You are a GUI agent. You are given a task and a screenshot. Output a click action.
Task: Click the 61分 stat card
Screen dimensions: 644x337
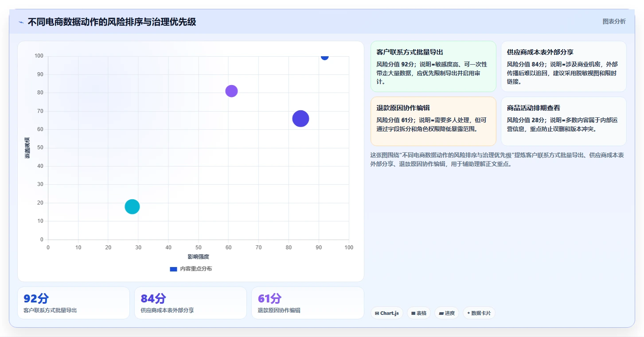click(308, 303)
